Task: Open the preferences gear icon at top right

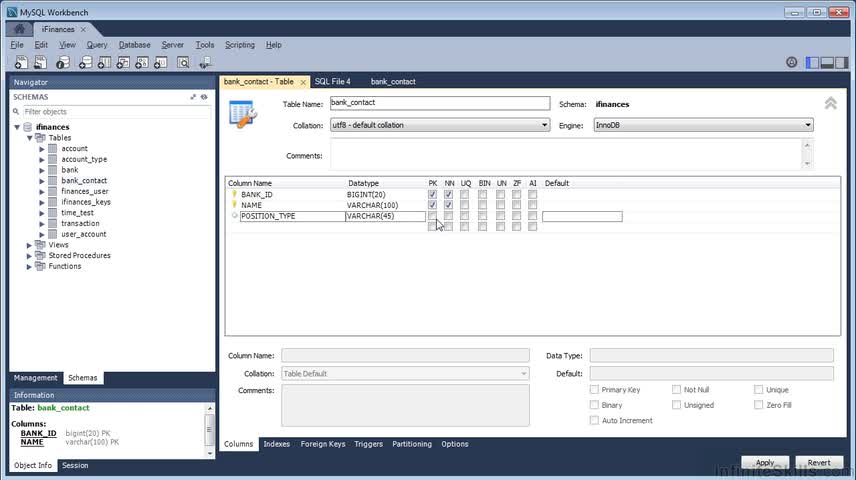Action: (792, 62)
